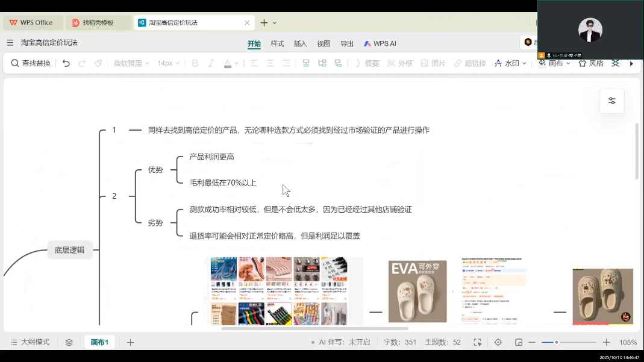
Task: Click the 查找替换 button
Action: 31,63
